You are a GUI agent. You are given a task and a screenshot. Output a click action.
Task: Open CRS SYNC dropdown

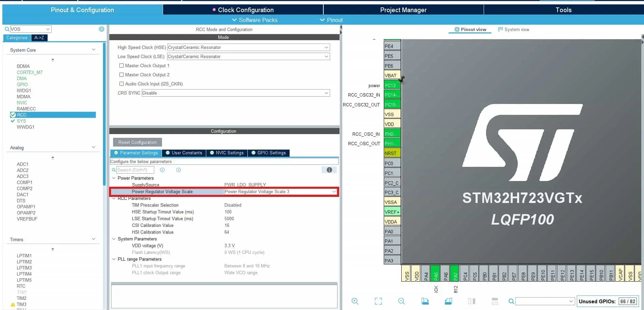tap(236, 93)
